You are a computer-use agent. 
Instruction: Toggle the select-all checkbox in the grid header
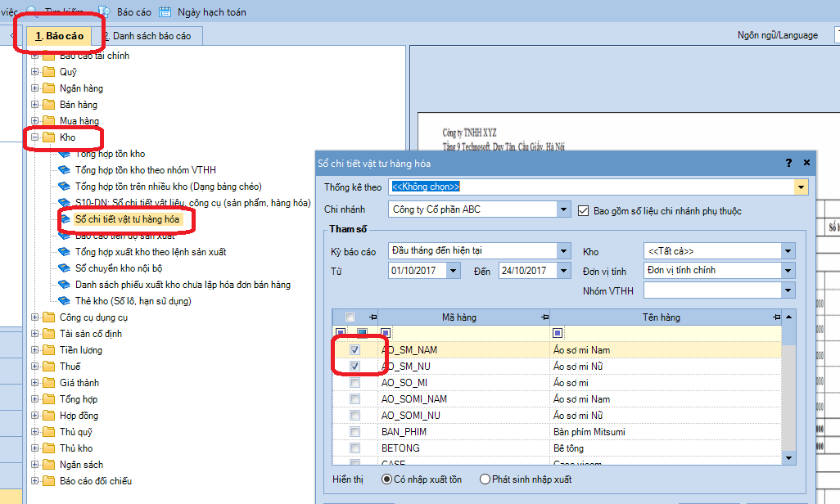click(x=350, y=317)
